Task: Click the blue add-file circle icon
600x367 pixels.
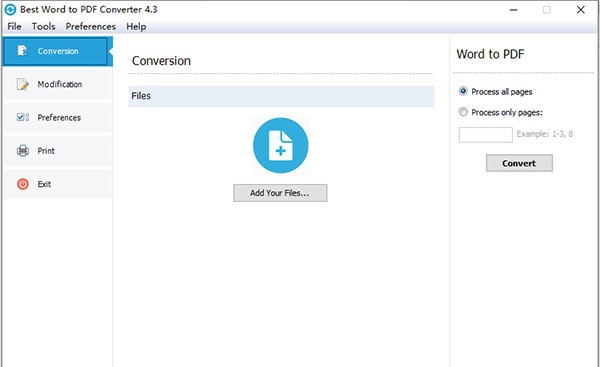Action: pyautogui.click(x=280, y=145)
